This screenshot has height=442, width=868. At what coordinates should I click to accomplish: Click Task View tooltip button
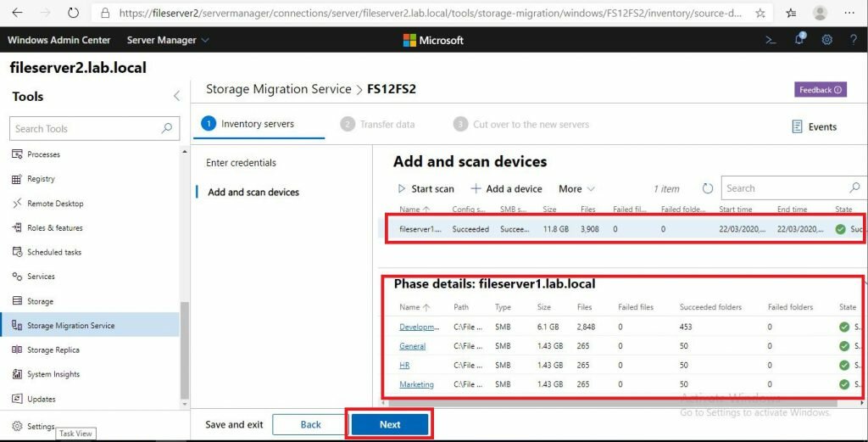[75, 434]
